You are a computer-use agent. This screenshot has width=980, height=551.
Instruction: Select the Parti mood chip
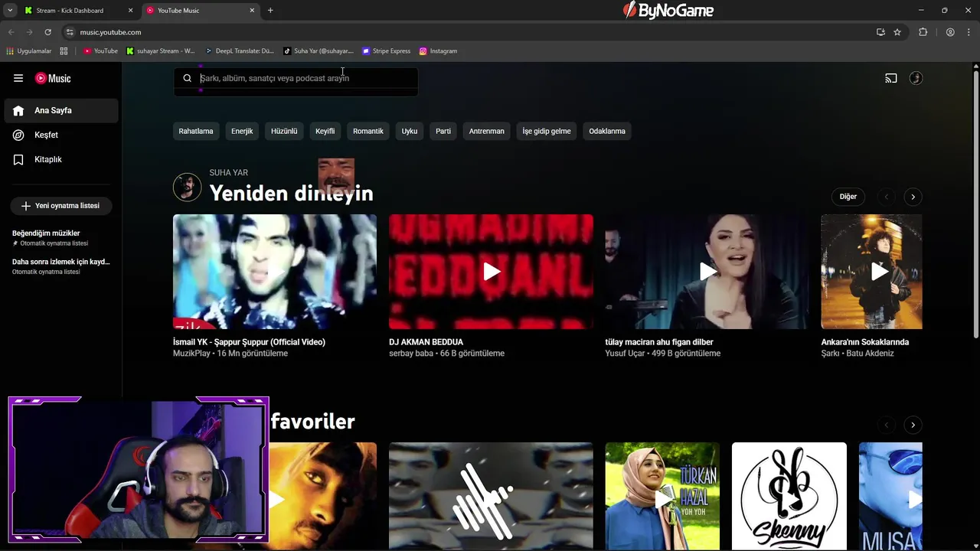click(443, 131)
